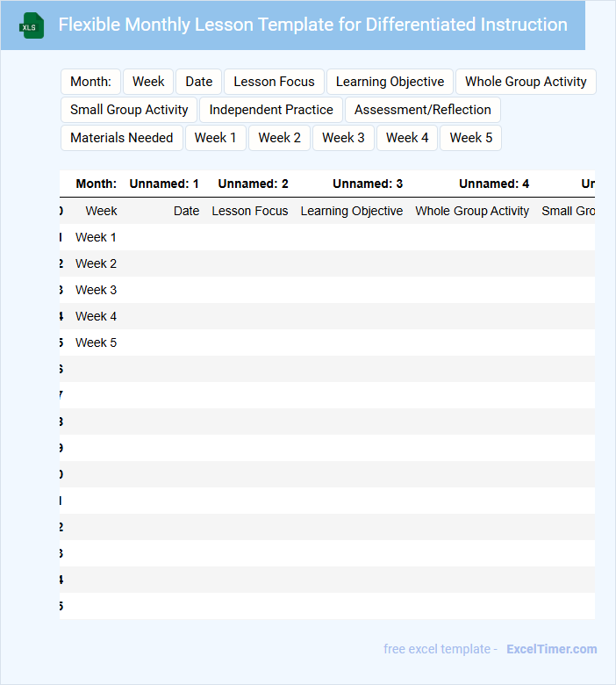
Task: Select the 'Week' tag button
Action: (x=148, y=82)
